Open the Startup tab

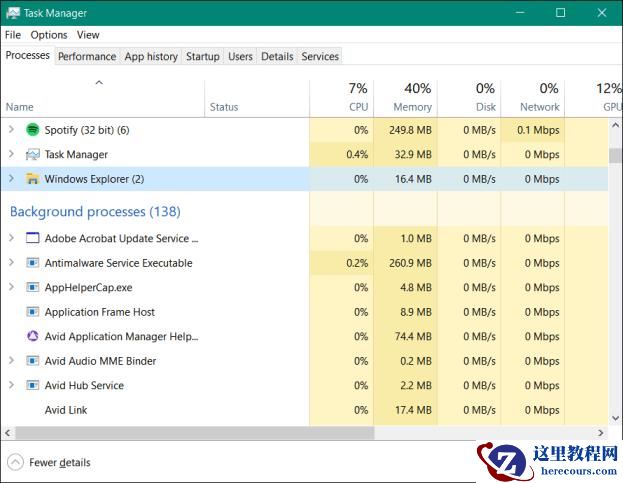tap(203, 56)
